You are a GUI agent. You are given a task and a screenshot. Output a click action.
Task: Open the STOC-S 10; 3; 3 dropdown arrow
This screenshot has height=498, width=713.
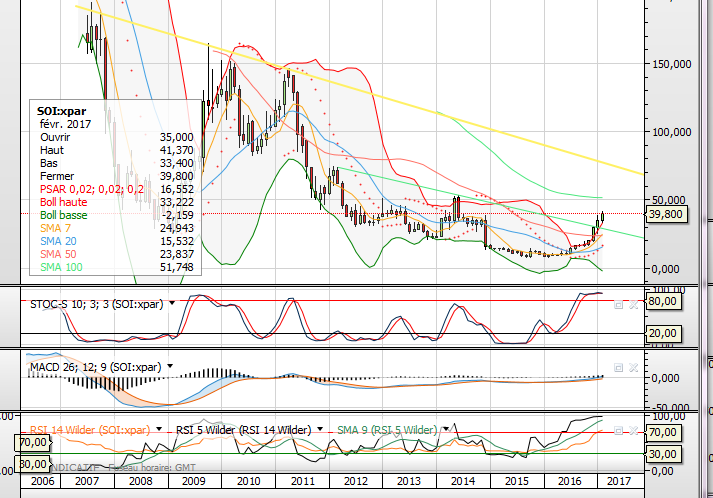coord(172,303)
